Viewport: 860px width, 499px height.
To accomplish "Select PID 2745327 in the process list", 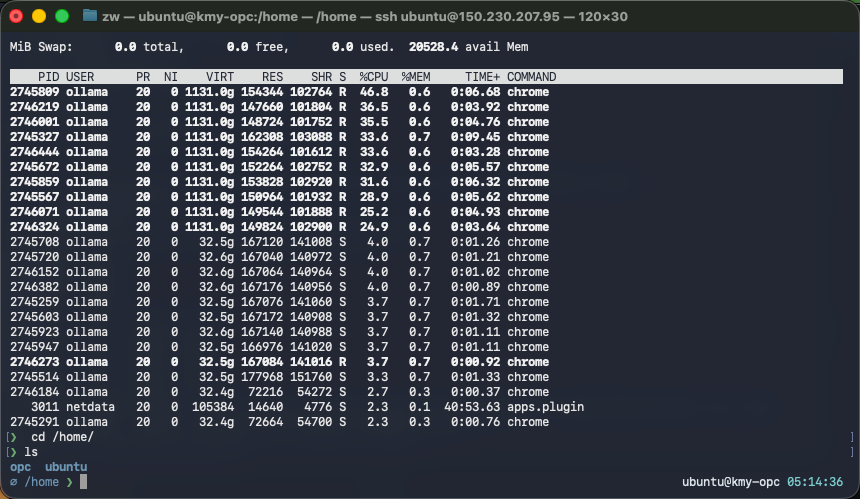I will [x=34, y=137].
